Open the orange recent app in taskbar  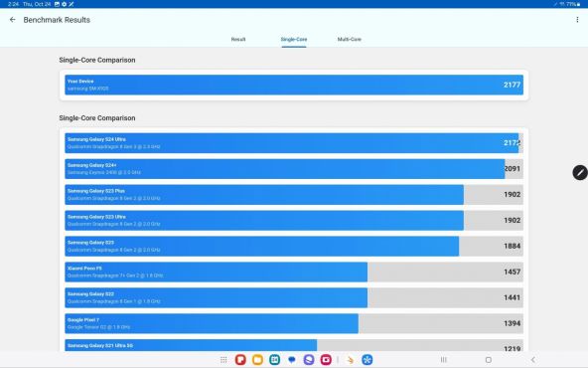pyautogui.click(x=351, y=360)
